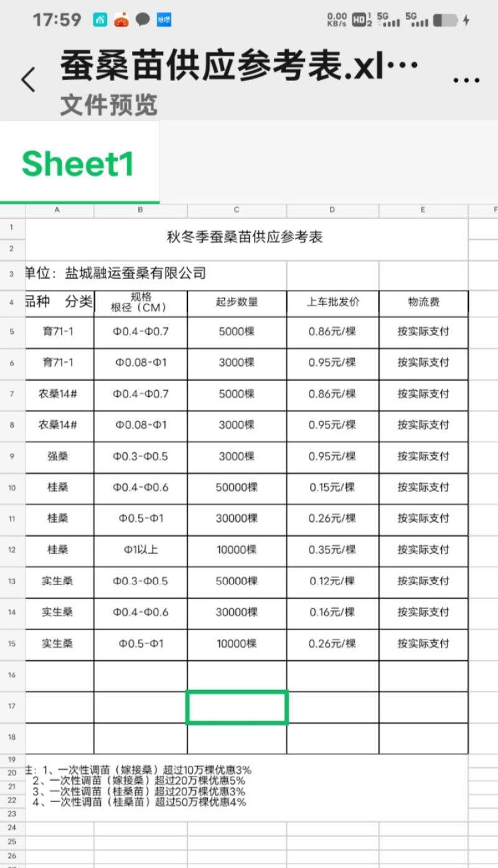Click the 规格 根径（CM） header cell
The image size is (498, 868).
141,302
